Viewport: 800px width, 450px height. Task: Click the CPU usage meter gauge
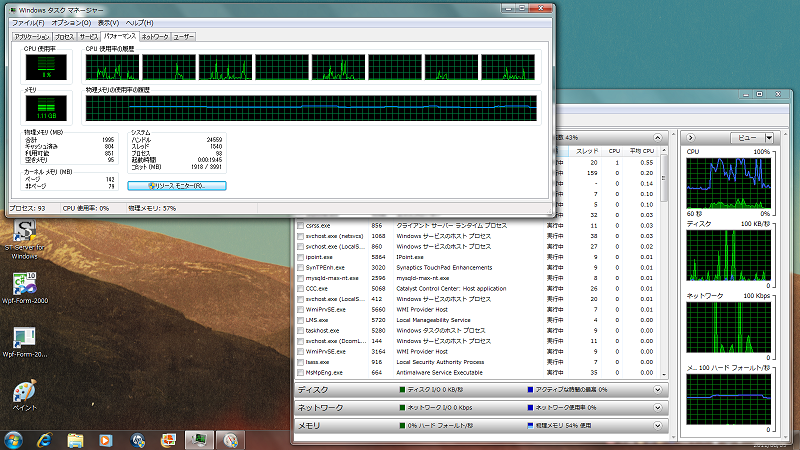tap(46, 67)
